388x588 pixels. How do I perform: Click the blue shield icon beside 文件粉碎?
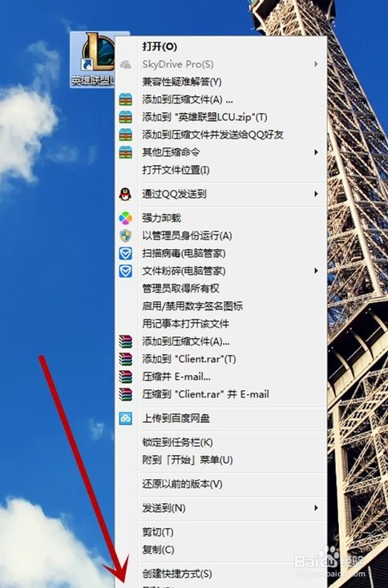point(125,271)
